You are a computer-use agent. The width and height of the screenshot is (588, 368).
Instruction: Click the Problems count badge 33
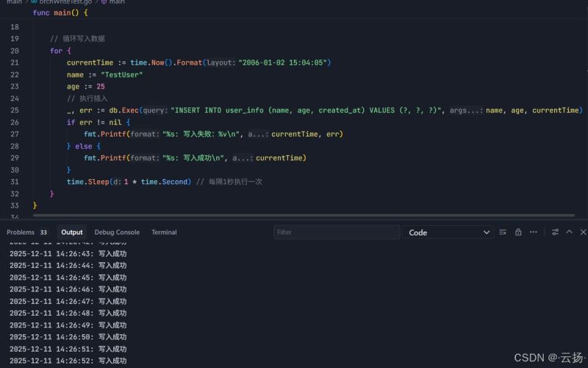43,233
